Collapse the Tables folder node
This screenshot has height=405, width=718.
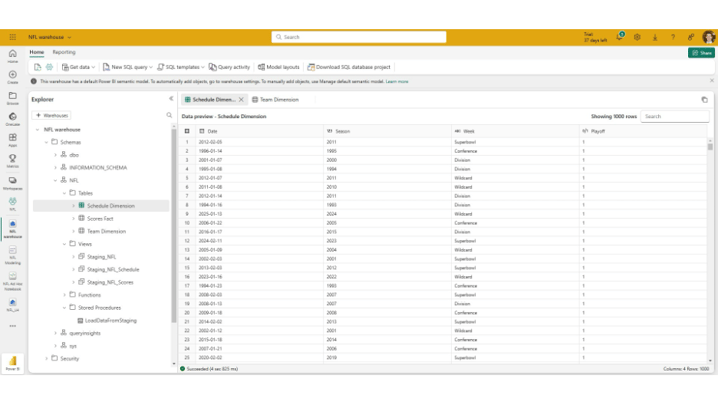64,193
